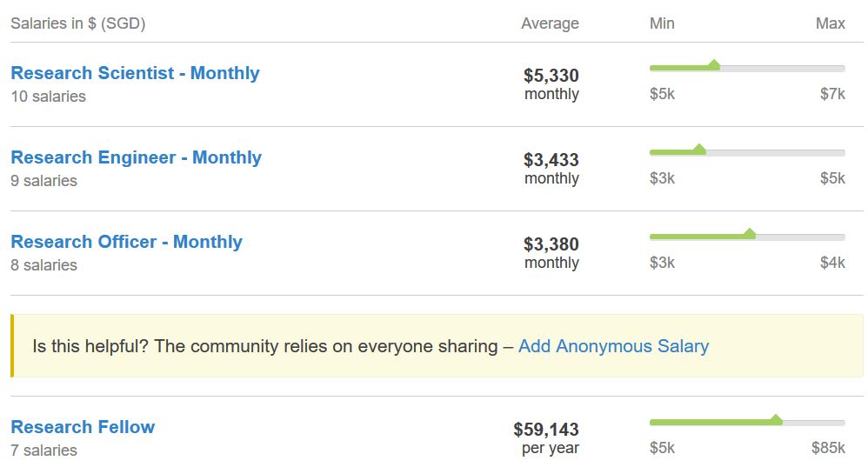Open the Research Fellow salary link
Image resolution: width=868 pixels, height=474 pixels.
coord(83,427)
